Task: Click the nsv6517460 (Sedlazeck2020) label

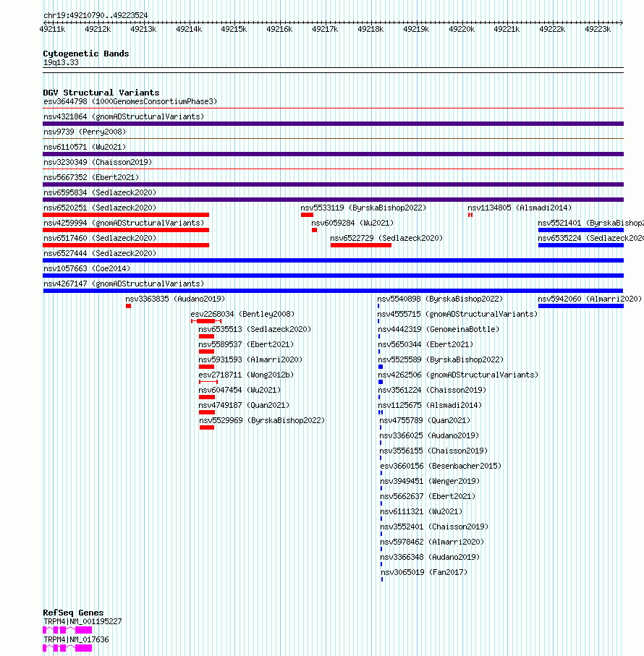Action: (x=100, y=238)
